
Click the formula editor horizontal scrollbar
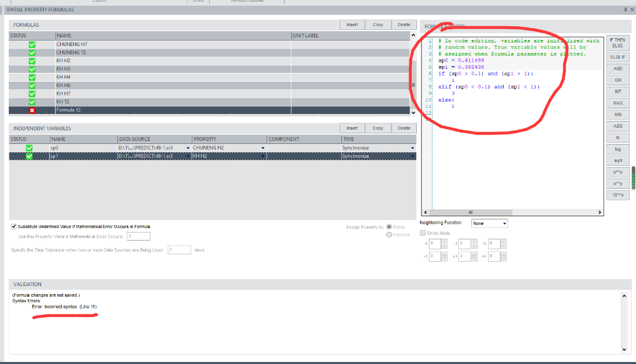[512, 213]
